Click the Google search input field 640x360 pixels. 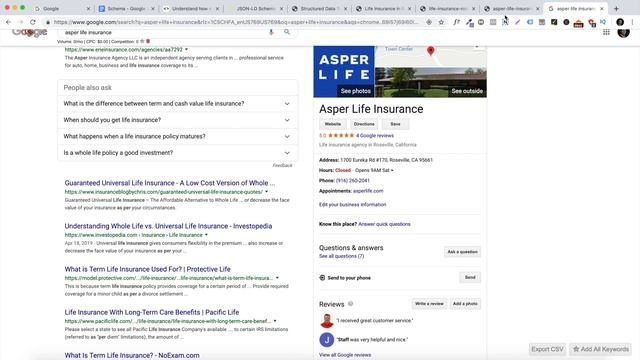[163, 32]
